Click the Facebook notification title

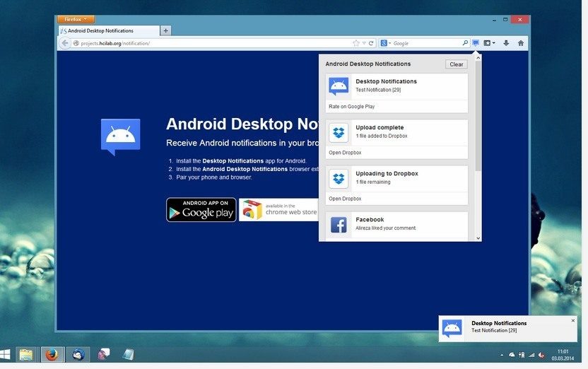click(370, 219)
